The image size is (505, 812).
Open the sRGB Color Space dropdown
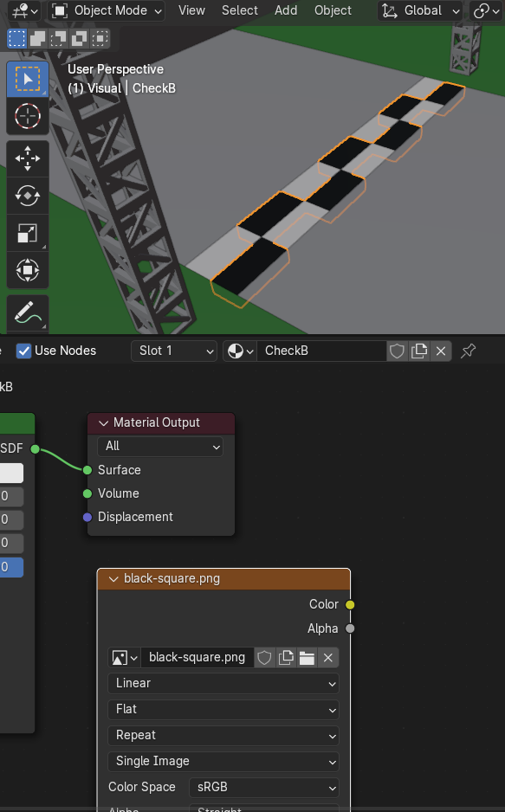pyautogui.click(x=264, y=787)
